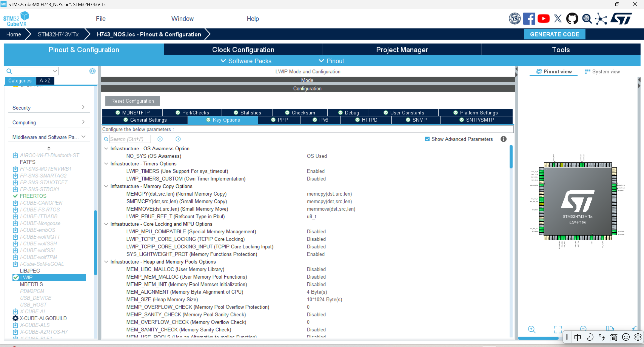Toggle the LWIP enabled check mark
The height and width of the screenshot is (347, 644).
click(x=16, y=277)
